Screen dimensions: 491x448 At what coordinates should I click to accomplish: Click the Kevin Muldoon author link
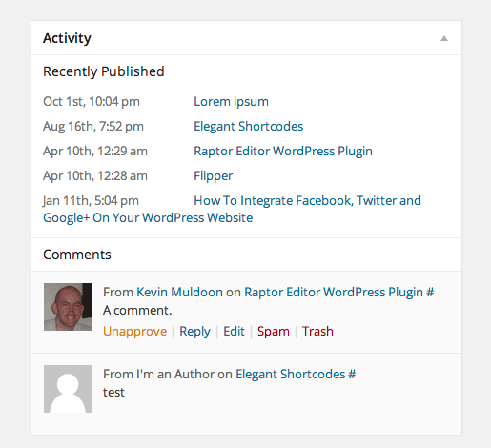tap(179, 292)
